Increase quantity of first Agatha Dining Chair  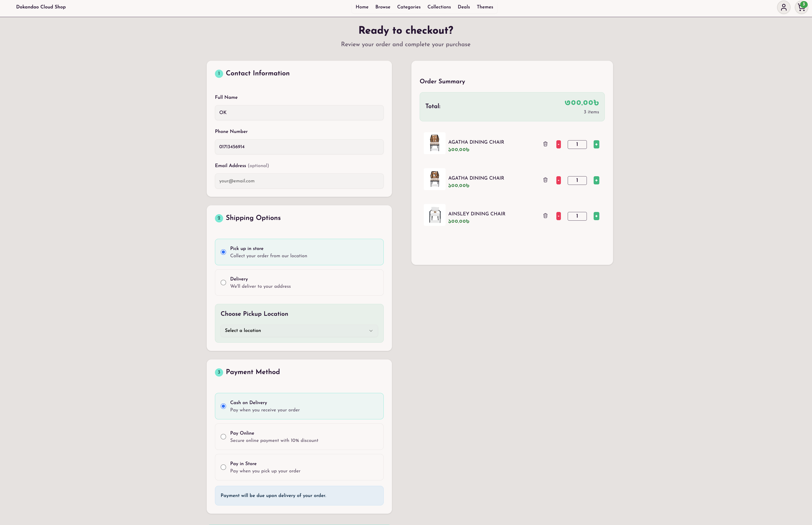(x=596, y=145)
